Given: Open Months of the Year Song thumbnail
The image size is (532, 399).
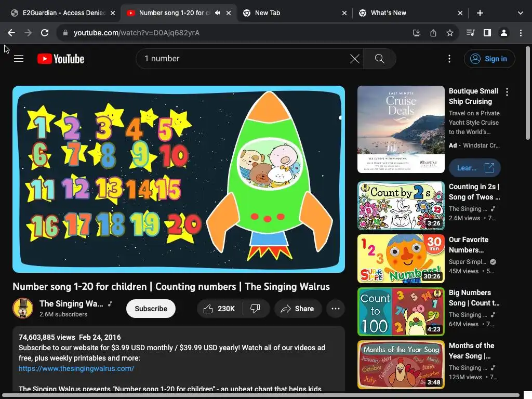Looking at the screenshot, I should (x=401, y=364).
